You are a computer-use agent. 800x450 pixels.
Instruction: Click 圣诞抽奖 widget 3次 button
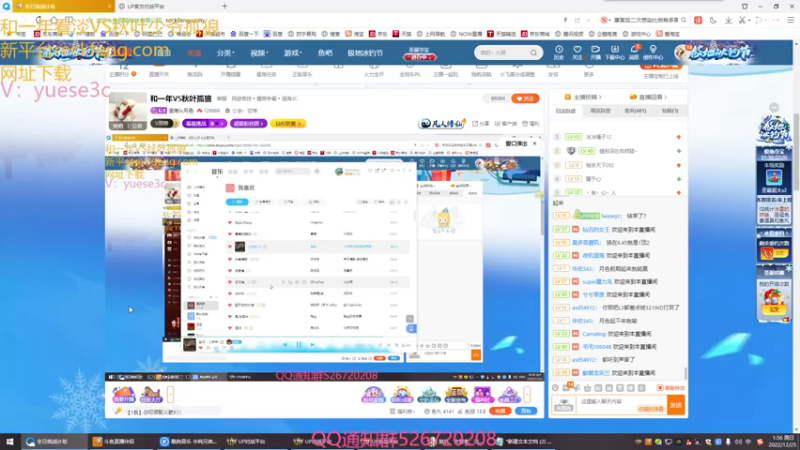click(774, 309)
